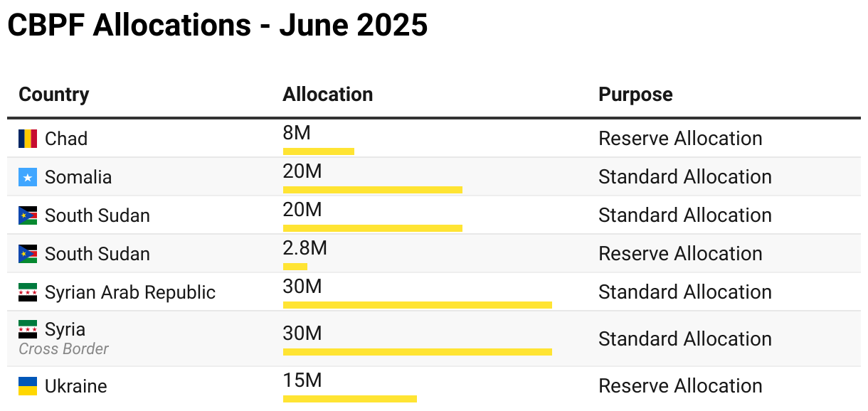Click the South Sudan Standard Allocation flag
This screenshot has width=868, height=411.
pyautogui.click(x=28, y=215)
